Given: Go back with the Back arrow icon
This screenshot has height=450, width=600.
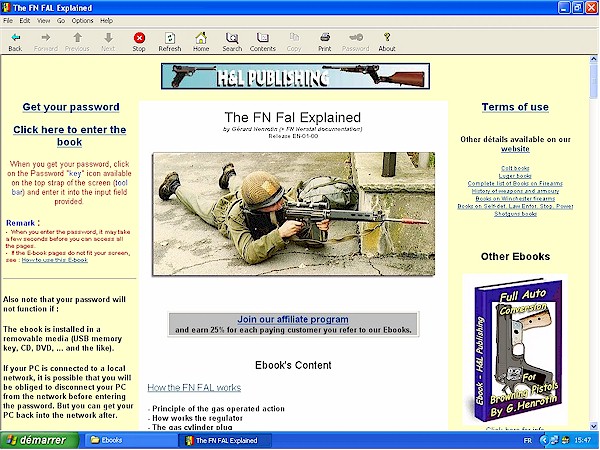Looking at the screenshot, I should (15, 38).
